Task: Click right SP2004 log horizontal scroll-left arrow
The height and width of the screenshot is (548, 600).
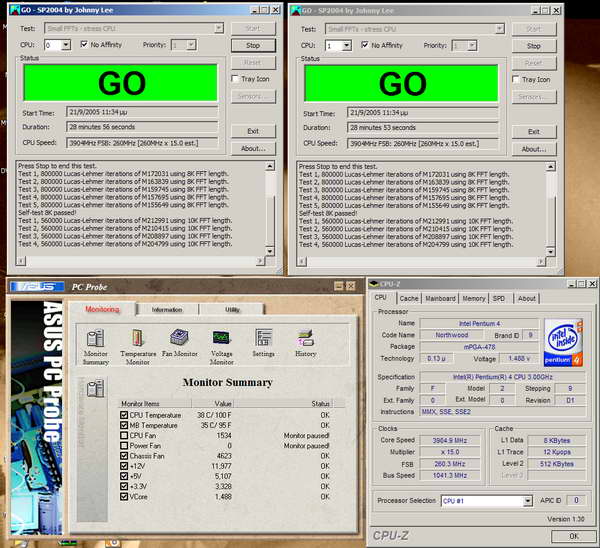Action: [x=302, y=262]
